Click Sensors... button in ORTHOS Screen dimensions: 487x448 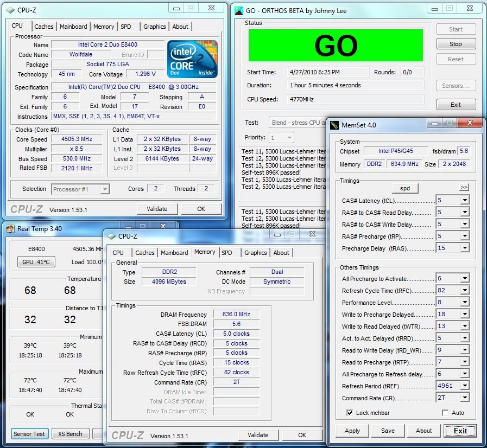(x=456, y=86)
